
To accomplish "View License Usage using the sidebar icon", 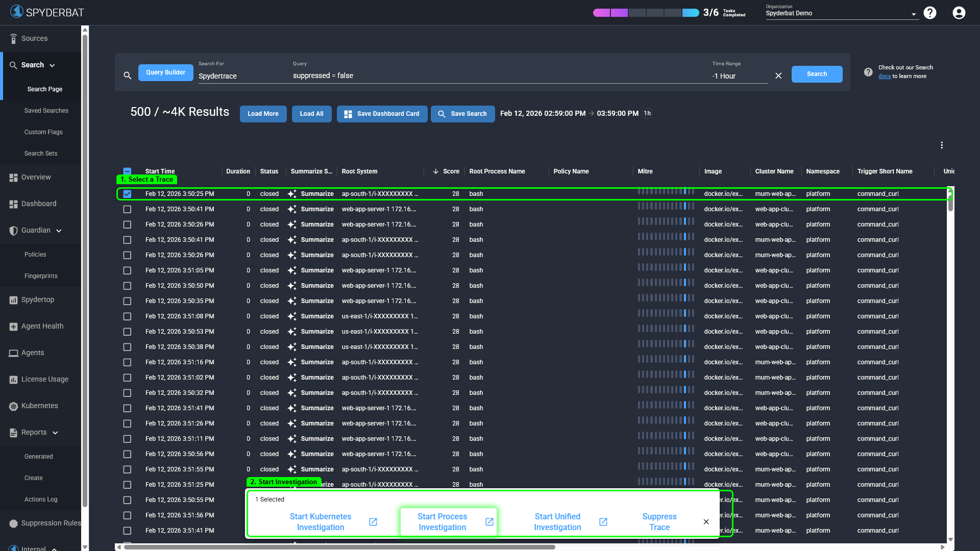I will (x=14, y=379).
